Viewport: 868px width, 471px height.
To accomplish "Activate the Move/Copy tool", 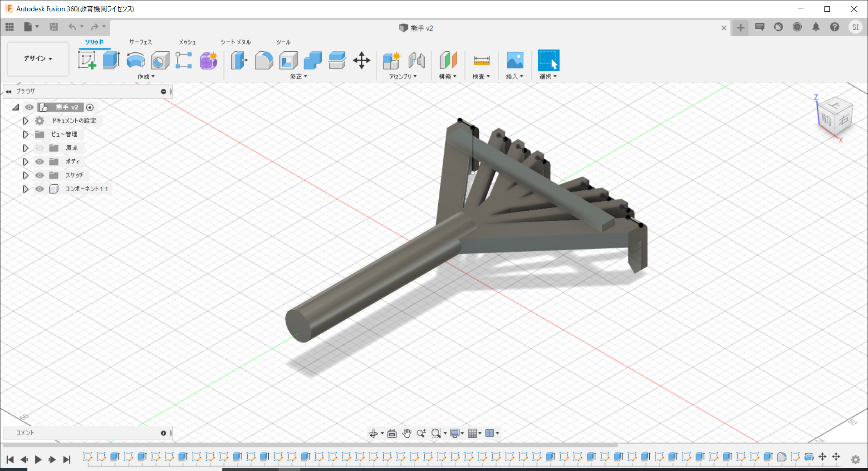I will (x=362, y=60).
